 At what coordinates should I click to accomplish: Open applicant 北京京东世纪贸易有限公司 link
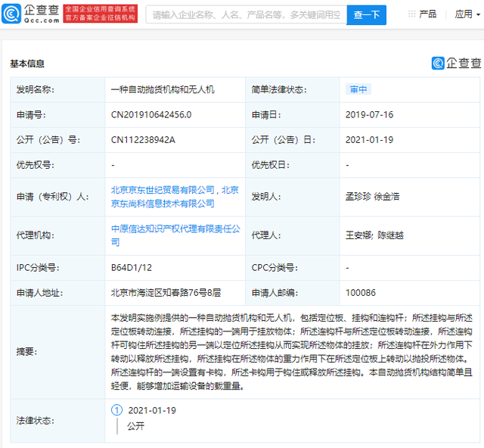tap(163, 190)
